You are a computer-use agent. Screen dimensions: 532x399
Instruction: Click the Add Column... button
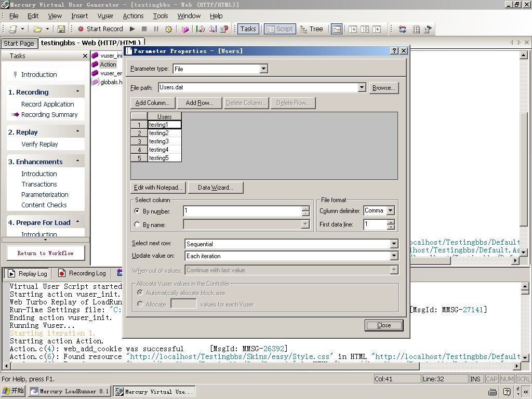pos(153,103)
